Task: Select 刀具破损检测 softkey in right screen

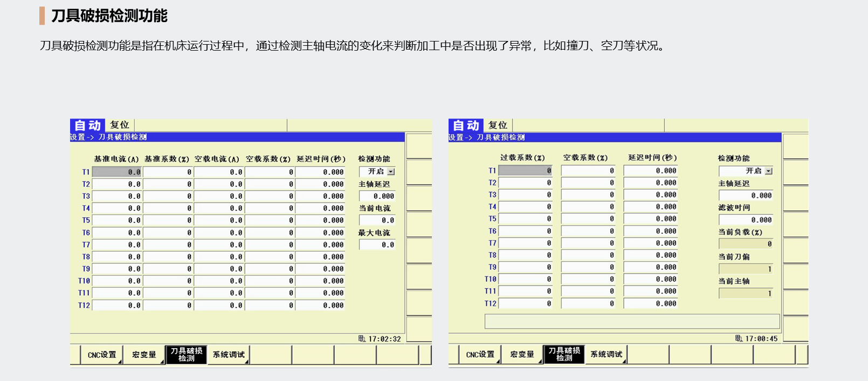Action: pos(564,354)
